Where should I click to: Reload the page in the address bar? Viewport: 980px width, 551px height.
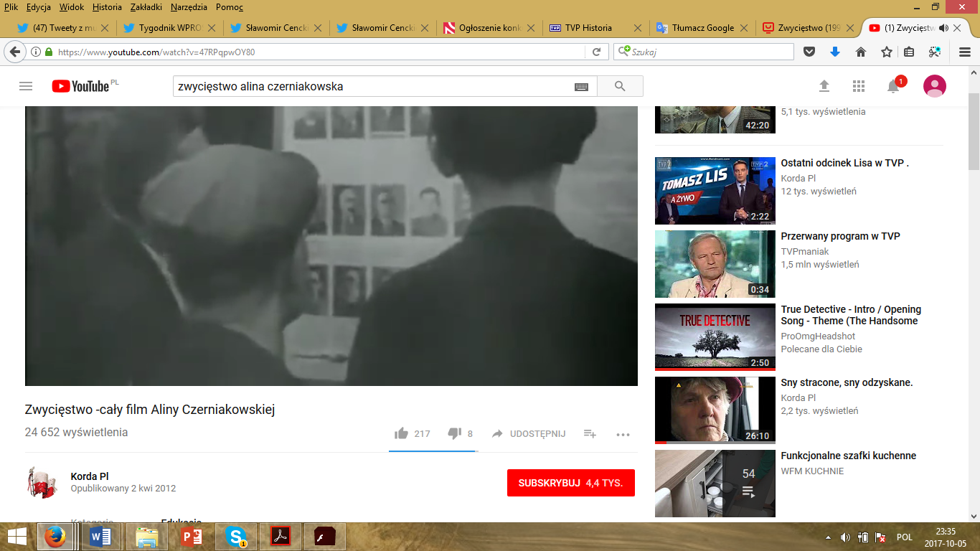pyautogui.click(x=596, y=52)
